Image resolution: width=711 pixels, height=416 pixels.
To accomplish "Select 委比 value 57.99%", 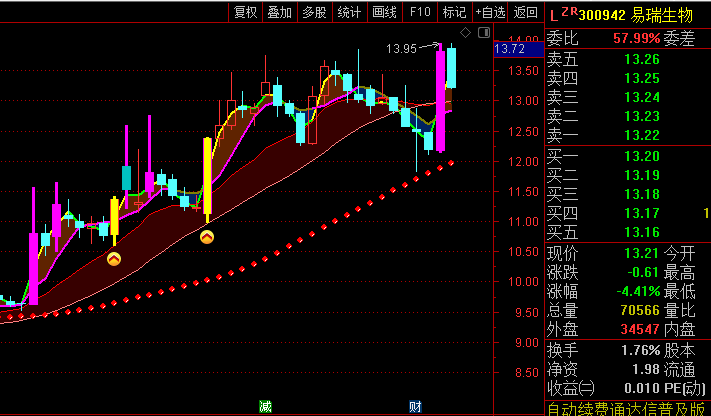I will click(x=637, y=39).
